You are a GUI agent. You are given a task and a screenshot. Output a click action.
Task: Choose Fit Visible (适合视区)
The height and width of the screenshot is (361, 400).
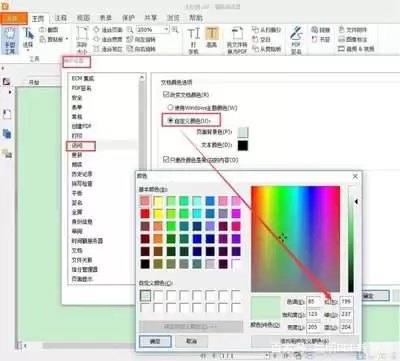(108, 49)
